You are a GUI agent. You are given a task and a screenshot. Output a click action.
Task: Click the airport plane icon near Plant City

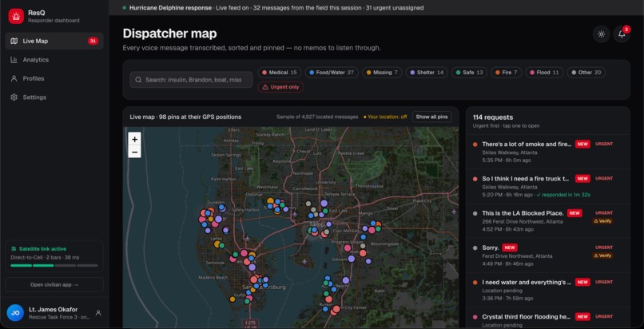point(453,212)
